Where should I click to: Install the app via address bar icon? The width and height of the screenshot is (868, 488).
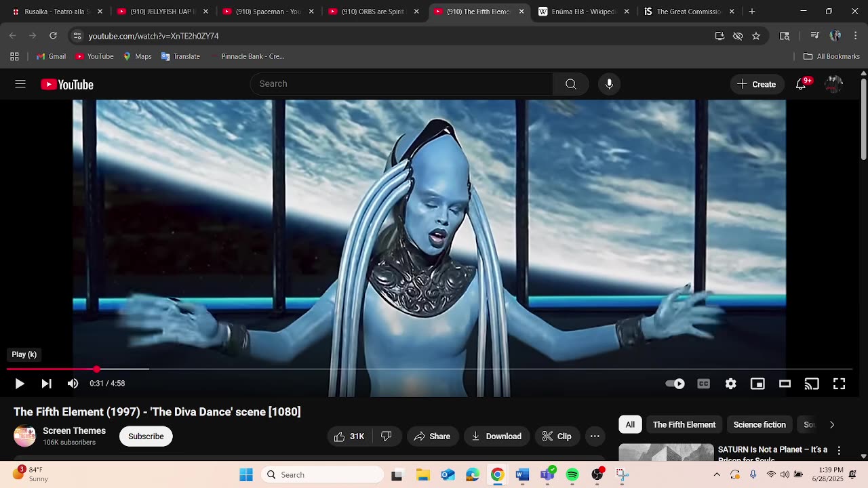click(x=719, y=36)
